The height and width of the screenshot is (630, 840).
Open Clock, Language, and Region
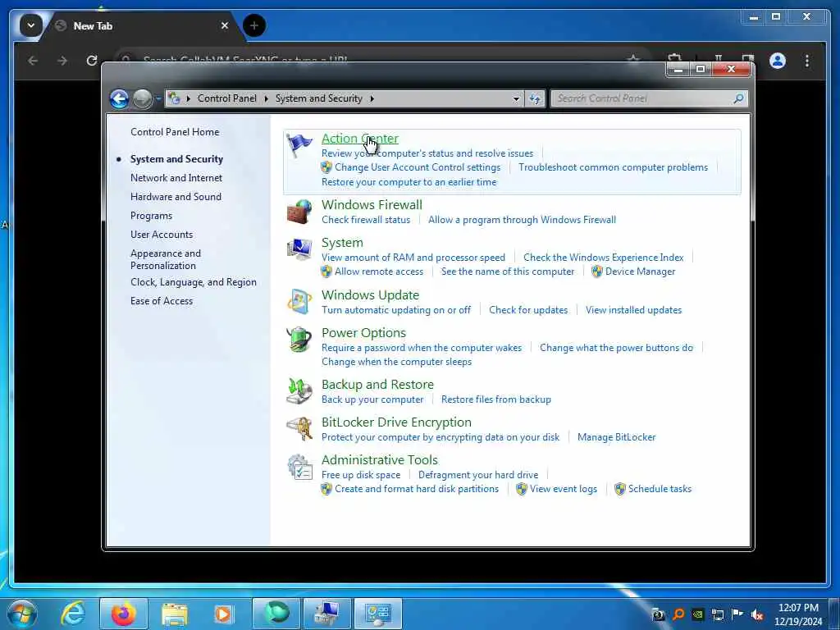click(194, 282)
